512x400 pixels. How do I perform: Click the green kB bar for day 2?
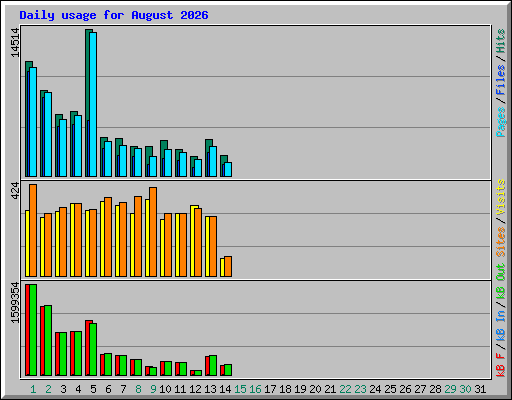(48, 340)
